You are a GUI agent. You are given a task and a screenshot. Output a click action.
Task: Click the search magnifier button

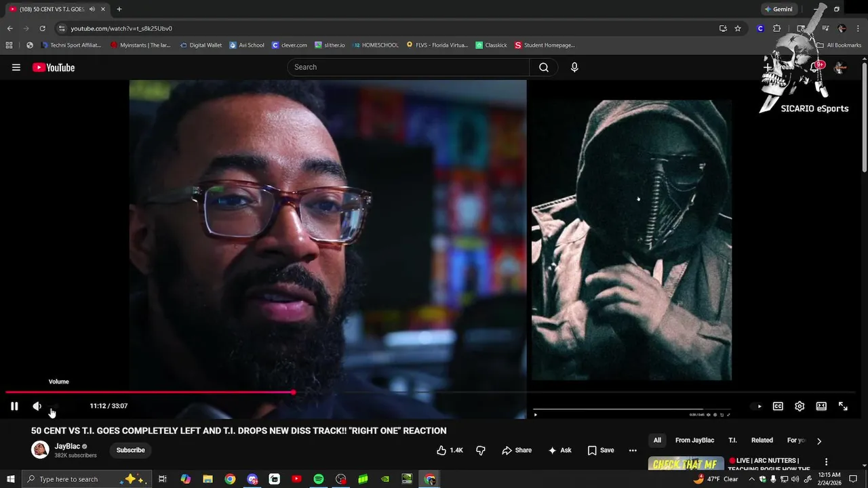(544, 67)
